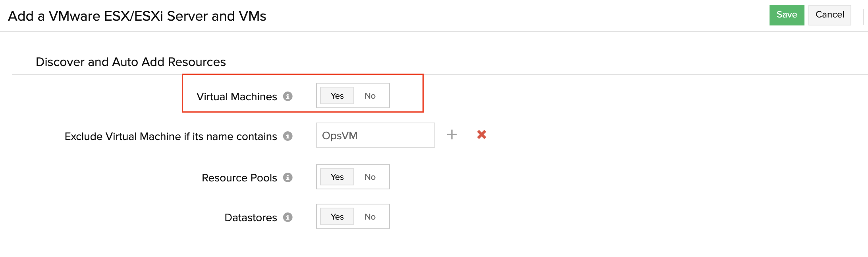Click the delete icon after the exclusion field
The height and width of the screenshot is (257, 868).
(481, 135)
